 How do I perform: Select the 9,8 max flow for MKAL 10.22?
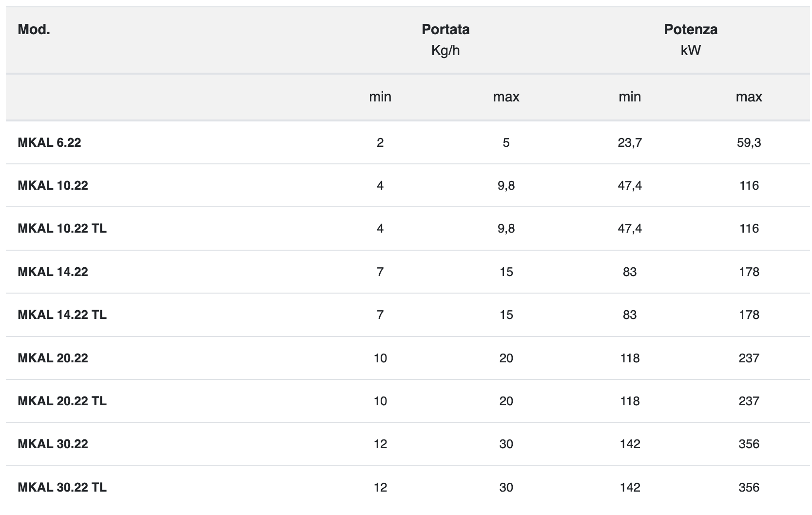pos(506,185)
